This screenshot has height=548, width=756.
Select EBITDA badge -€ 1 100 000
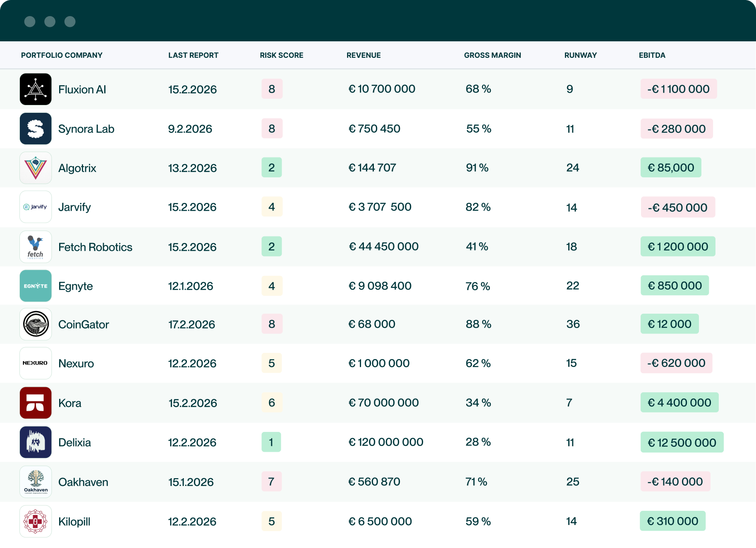[x=679, y=89]
